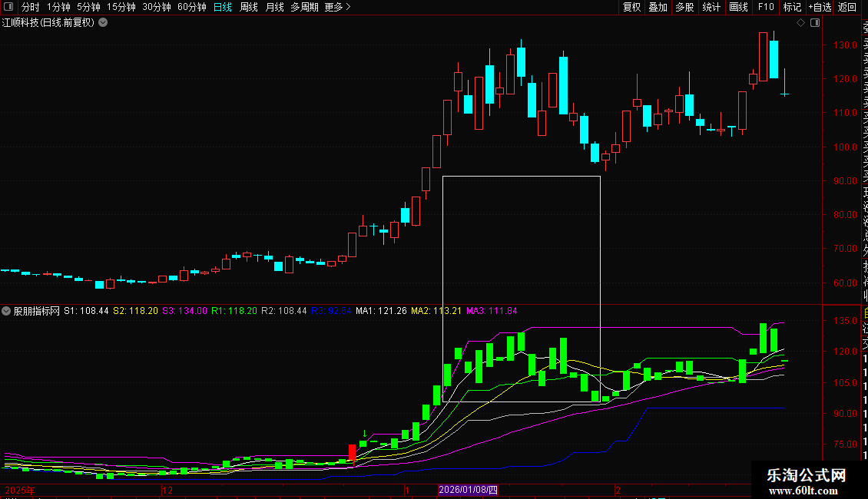Click the 股朋指标网 indicator name
The image size is (868, 499).
point(37,311)
